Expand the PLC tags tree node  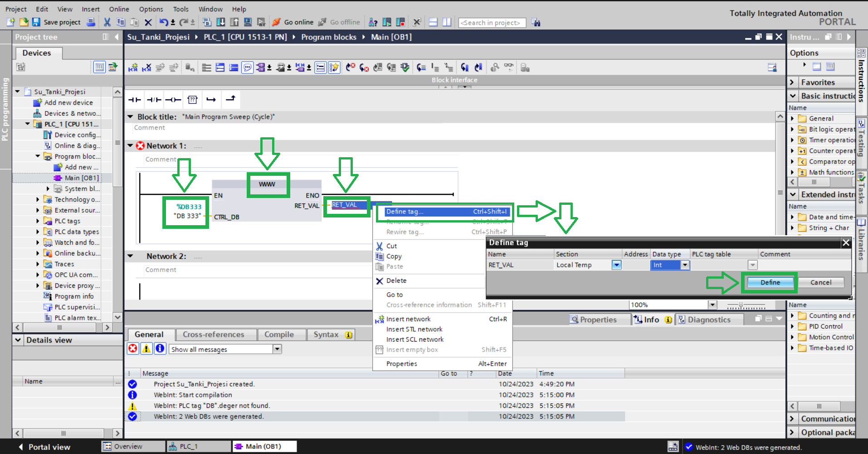(x=38, y=221)
